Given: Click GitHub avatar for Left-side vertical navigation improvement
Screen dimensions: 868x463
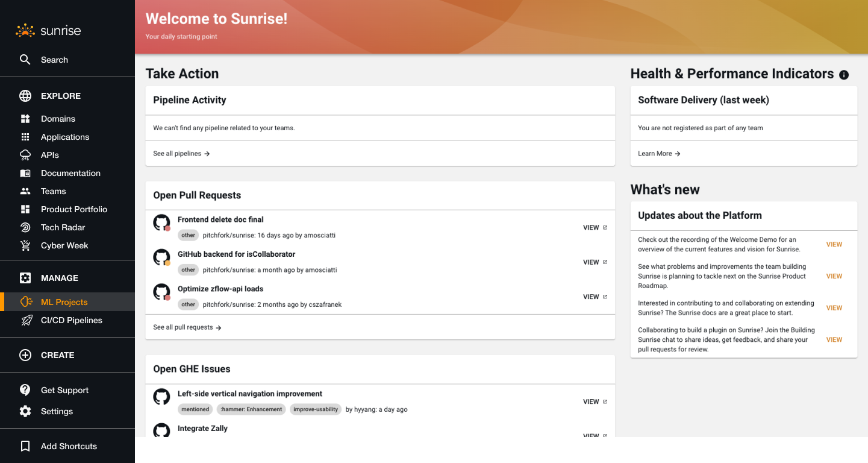Looking at the screenshot, I should coord(161,397).
